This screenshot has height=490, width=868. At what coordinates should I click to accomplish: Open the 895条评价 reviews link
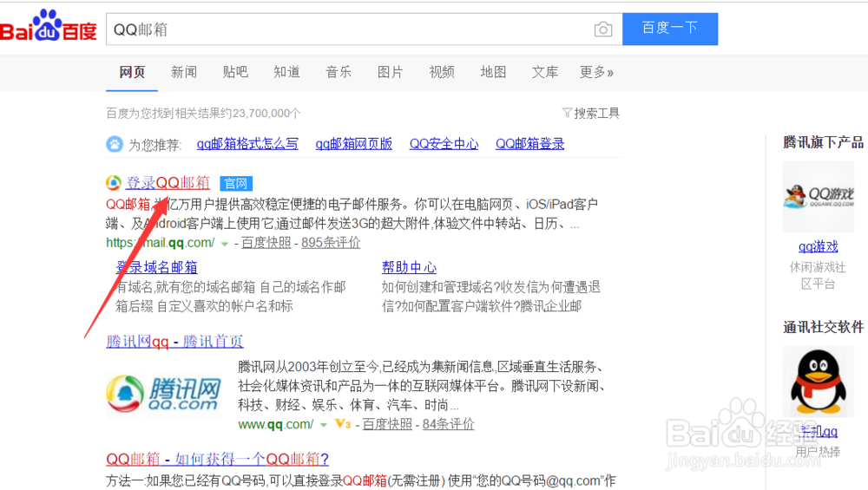click(x=331, y=243)
